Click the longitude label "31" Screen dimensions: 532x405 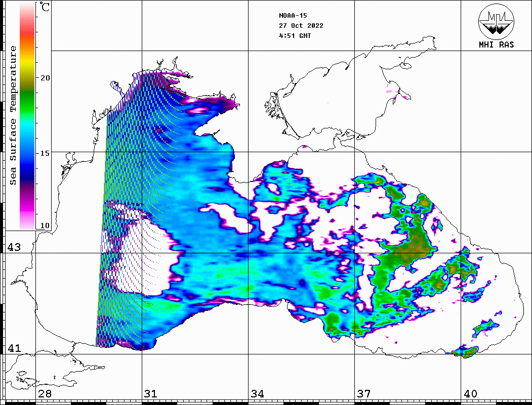[x=151, y=394]
